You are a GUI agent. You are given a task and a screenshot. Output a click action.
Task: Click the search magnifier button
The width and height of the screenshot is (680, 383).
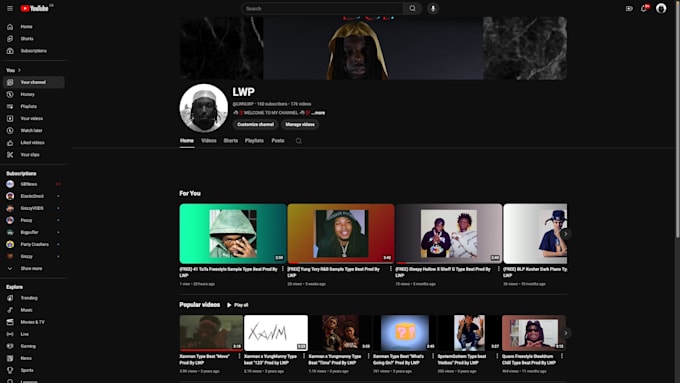click(x=412, y=8)
